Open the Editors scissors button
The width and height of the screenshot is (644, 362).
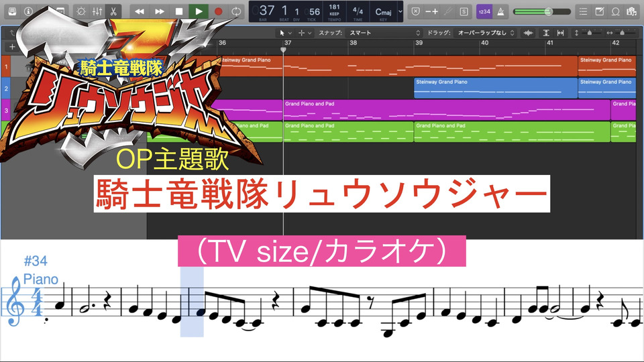[x=113, y=11]
